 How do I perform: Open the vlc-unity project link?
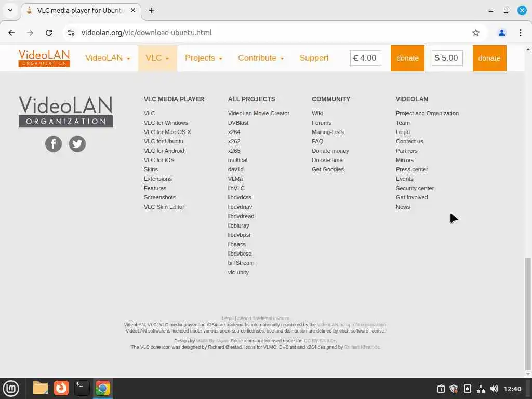[238, 272]
